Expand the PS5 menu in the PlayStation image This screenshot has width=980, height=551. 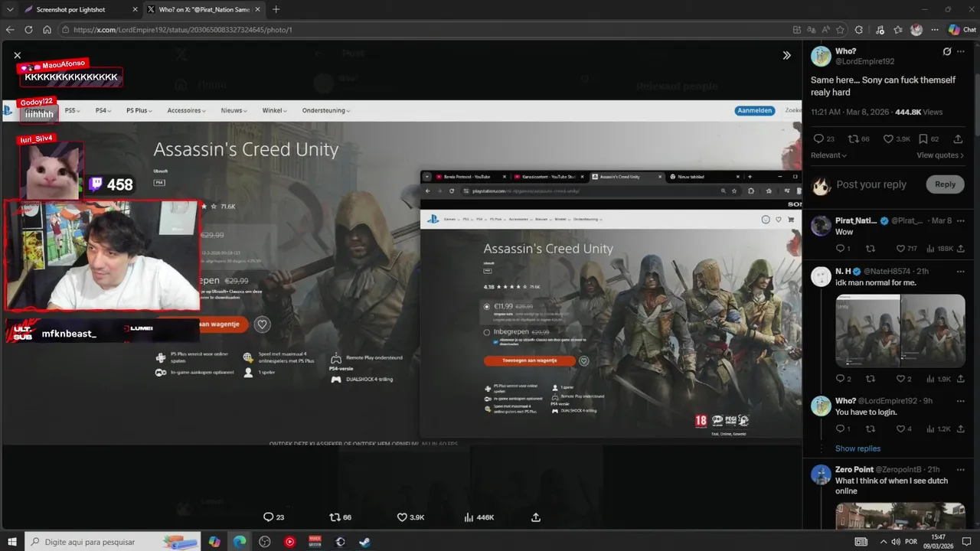[72, 110]
